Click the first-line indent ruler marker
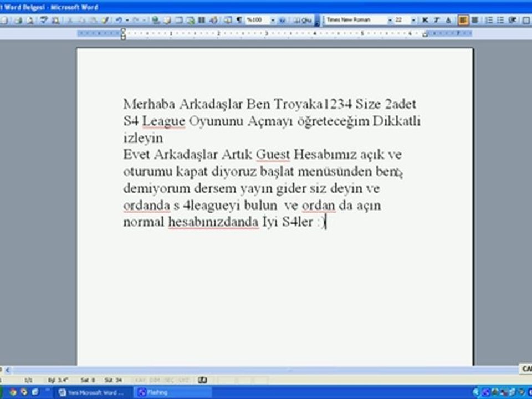Viewport: 532px width, 399px height. pyautogui.click(x=123, y=30)
